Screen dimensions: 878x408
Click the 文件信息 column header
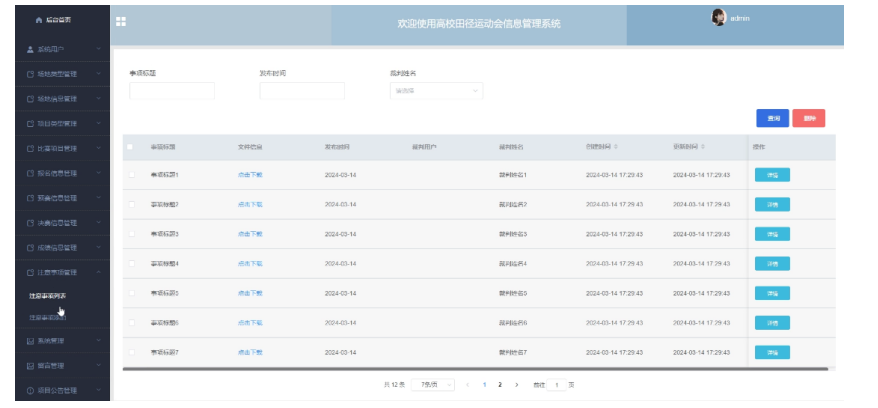pos(250,147)
